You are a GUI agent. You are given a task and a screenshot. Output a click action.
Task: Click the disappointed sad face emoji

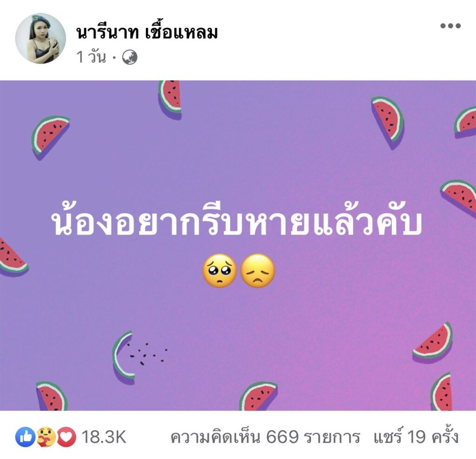coord(258,270)
